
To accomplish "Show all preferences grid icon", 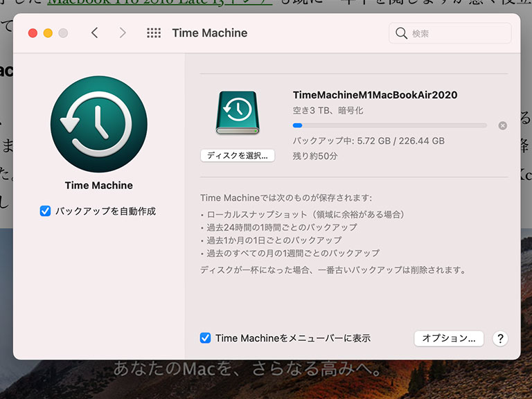I will [x=154, y=33].
